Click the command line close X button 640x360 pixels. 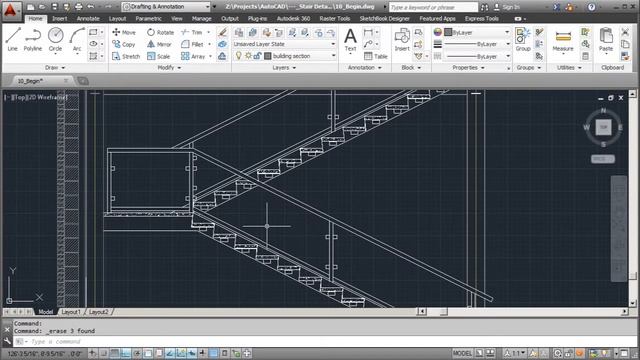pos(7,329)
